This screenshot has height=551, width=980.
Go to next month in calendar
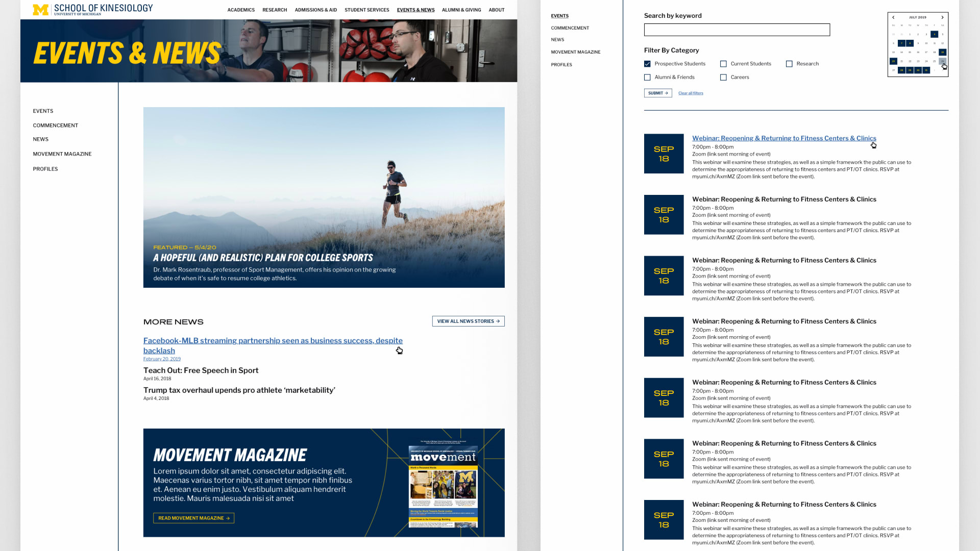tap(942, 17)
